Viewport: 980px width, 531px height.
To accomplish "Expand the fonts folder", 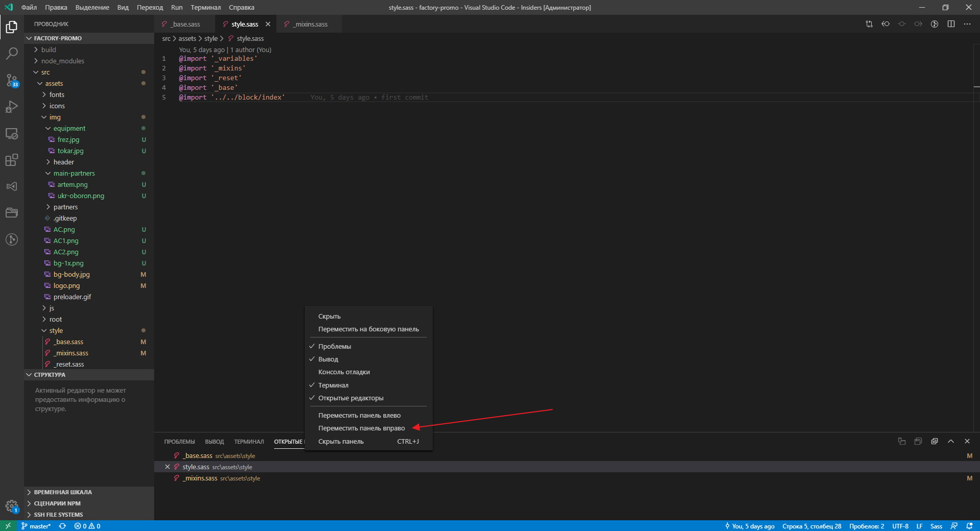I will pos(89,94).
